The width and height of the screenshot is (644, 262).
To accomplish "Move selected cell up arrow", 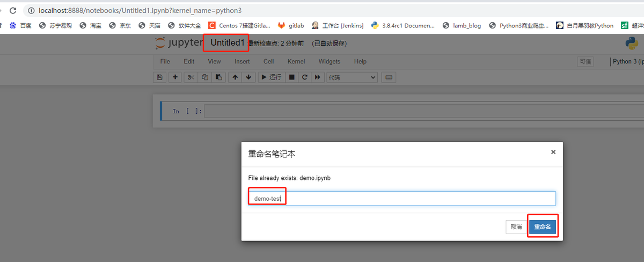I will (x=235, y=77).
